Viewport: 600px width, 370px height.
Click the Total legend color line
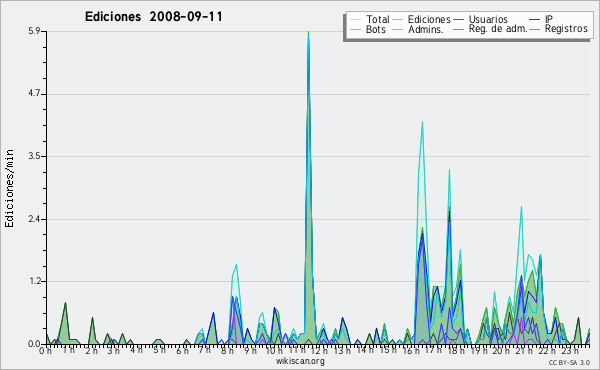click(355, 20)
